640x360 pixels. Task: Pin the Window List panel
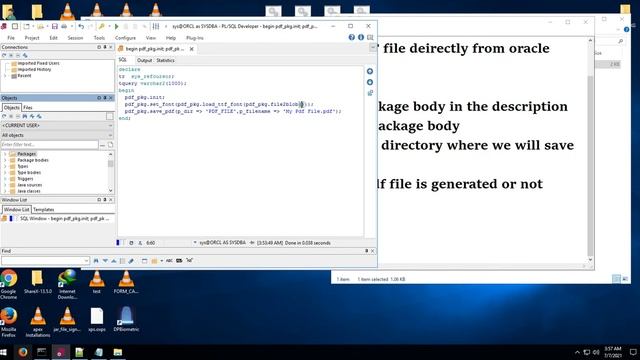point(105,200)
